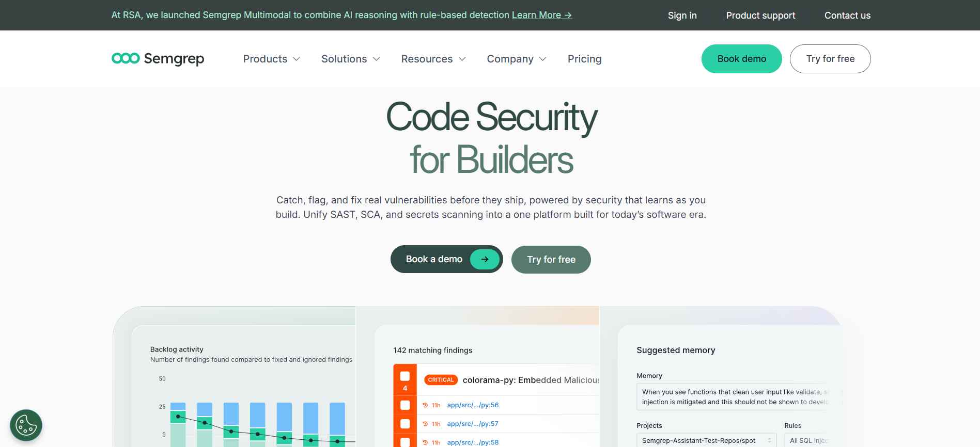Open file link app/src/.../py:56

473,405
